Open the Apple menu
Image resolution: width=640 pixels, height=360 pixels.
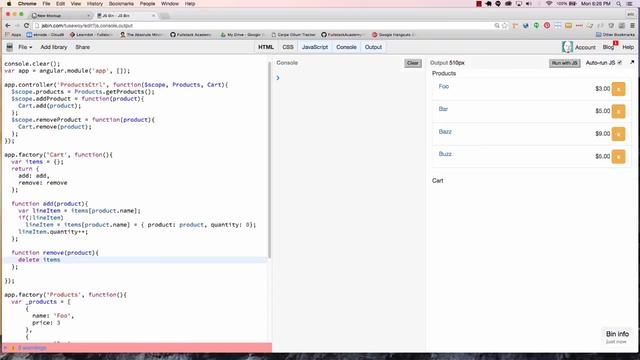(9, 4)
